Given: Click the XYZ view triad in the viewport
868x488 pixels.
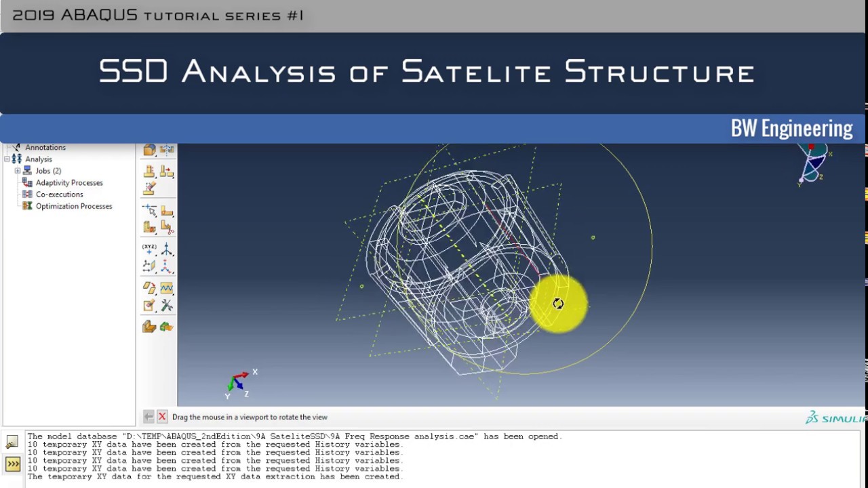Looking at the screenshot, I should pos(240,384).
